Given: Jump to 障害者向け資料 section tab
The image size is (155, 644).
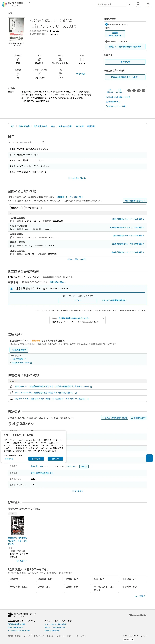Looking at the screenshot, I should click(x=65, y=126).
